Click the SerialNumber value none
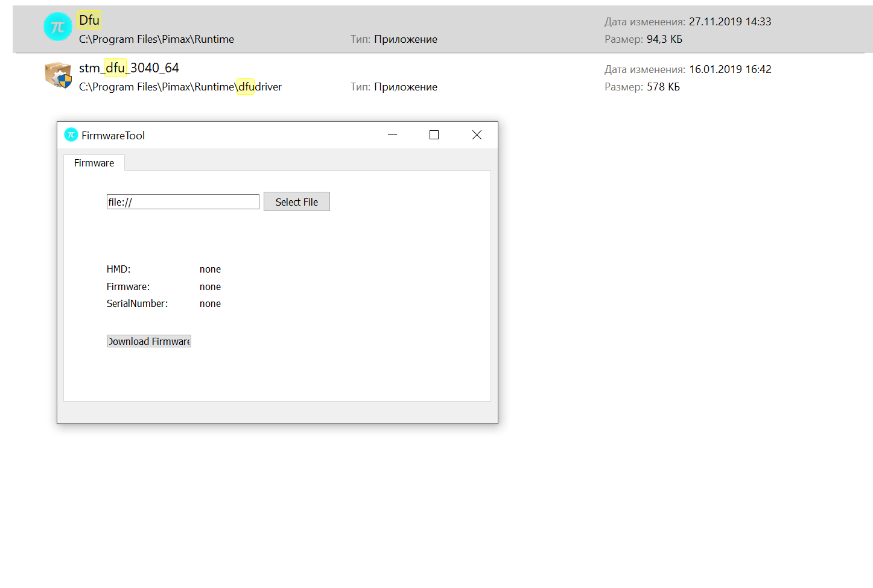This screenshot has height=588, width=873. [210, 304]
